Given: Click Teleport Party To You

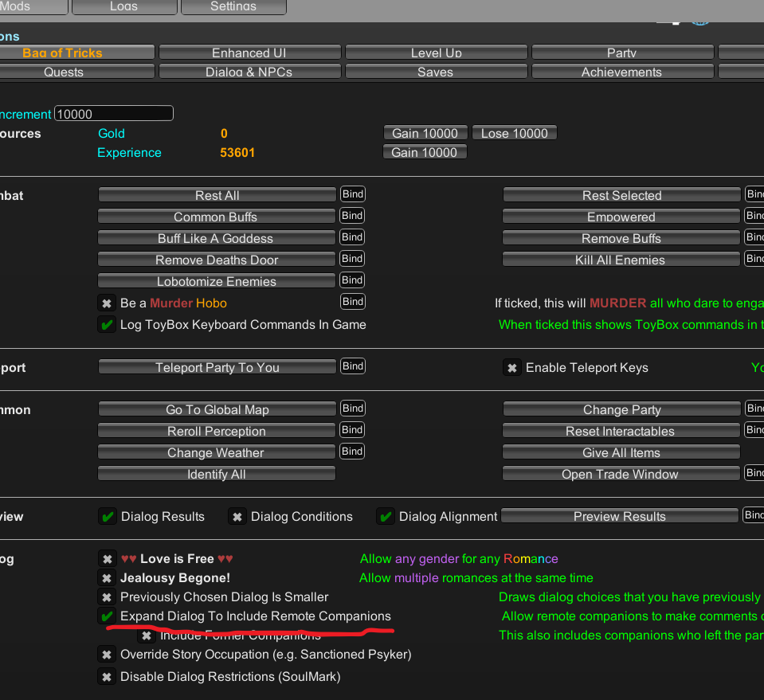Looking at the screenshot, I should (x=217, y=367).
